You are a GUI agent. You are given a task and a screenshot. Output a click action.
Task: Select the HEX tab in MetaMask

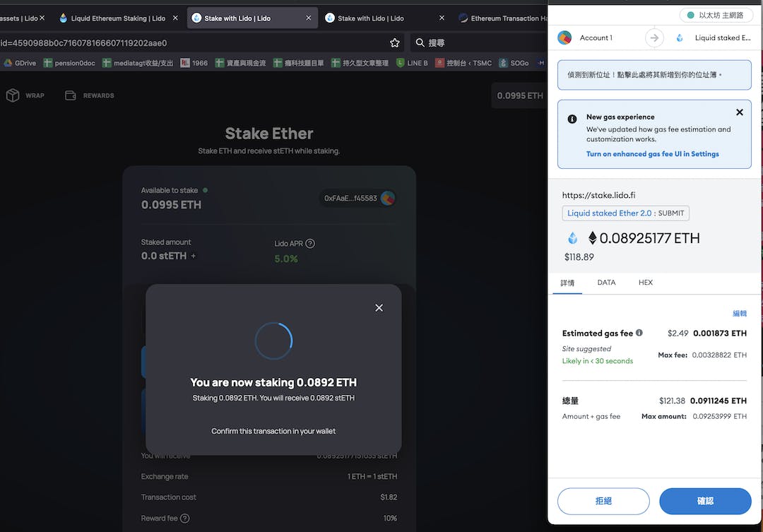coord(646,283)
